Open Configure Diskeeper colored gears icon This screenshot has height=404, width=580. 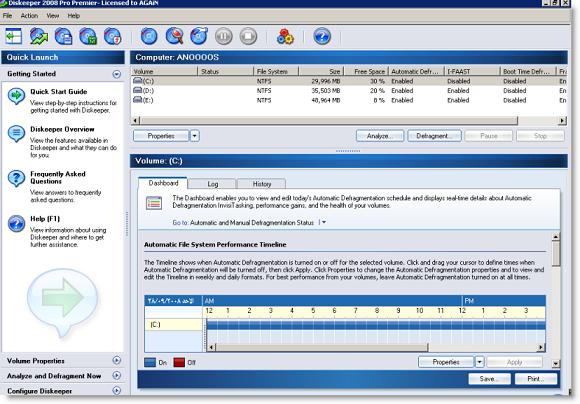[x=285, y=36]
